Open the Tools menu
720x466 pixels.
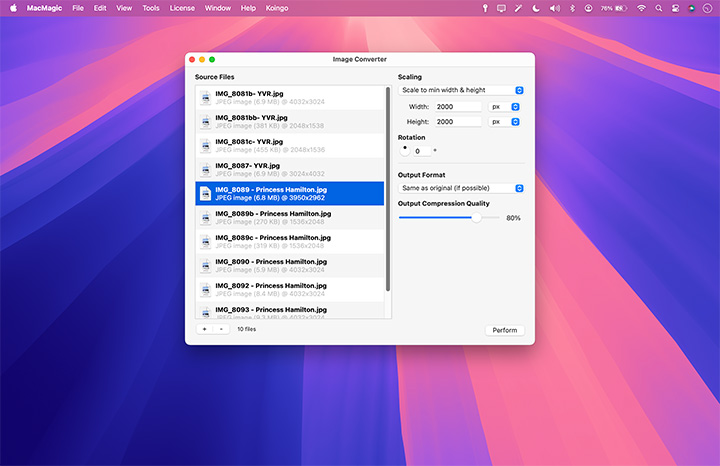(x=151, y=8)
